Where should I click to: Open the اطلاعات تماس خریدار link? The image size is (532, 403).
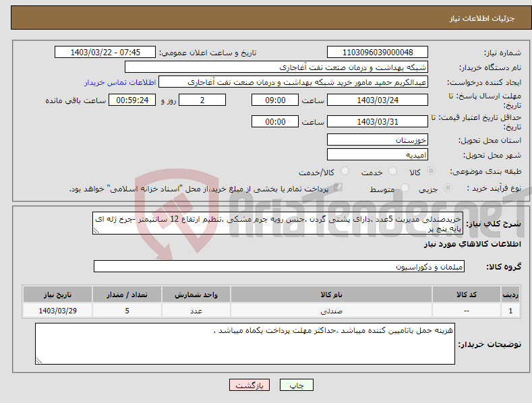click(x=120, y=82)
